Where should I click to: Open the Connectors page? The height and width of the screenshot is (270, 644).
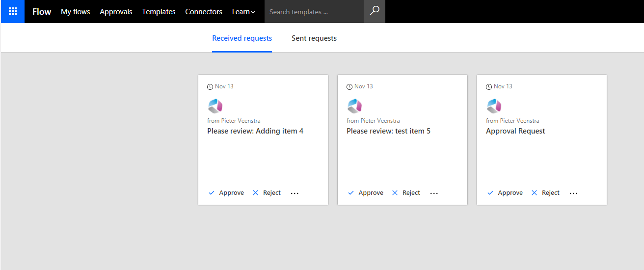204,12
